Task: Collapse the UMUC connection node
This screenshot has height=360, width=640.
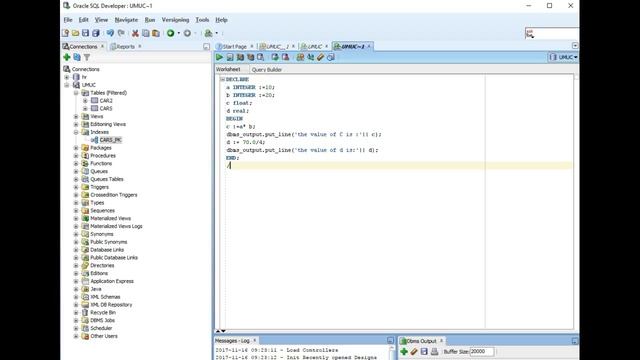Action: (67, 85)
